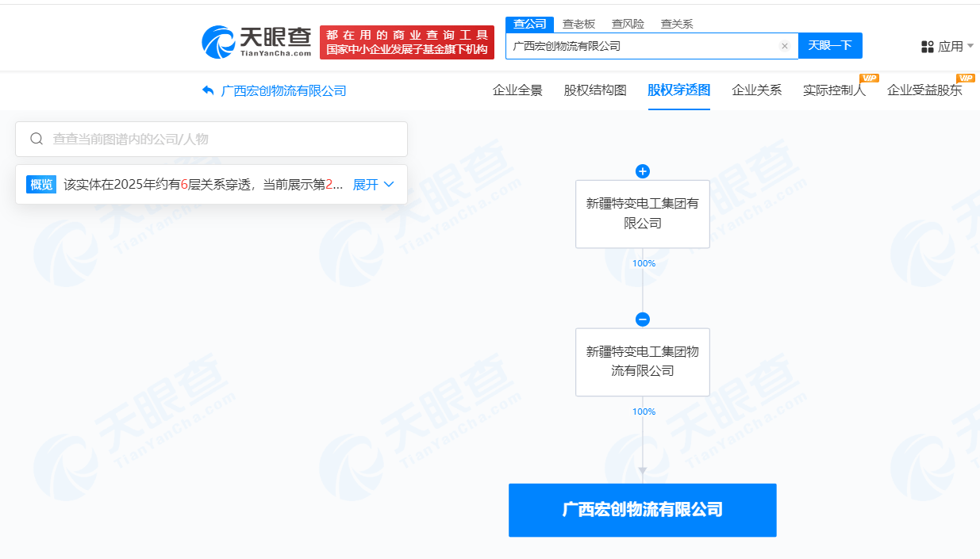Image resolution: width=980 pixels, height=559 pixels.
Task: Expand shareholders above 新疆特变电工集团有限公司 plus icon
Action: coord(643,171)
